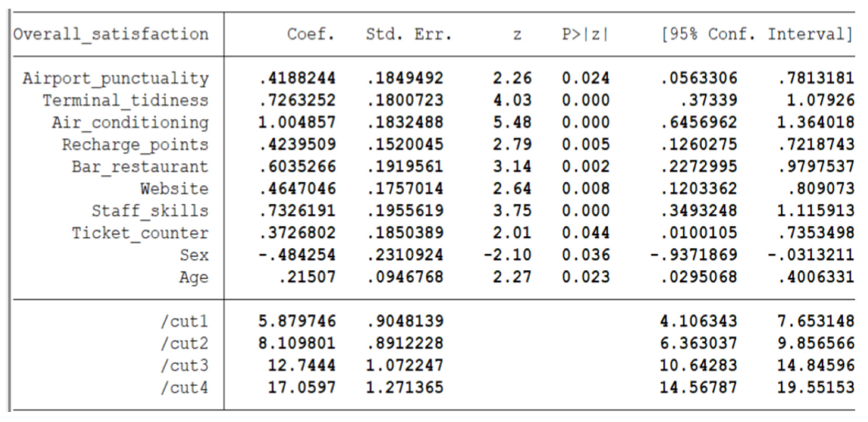This screenshot has height=422, width=868.
Task: Select the Age row label
Action: (x=194, y=277)
